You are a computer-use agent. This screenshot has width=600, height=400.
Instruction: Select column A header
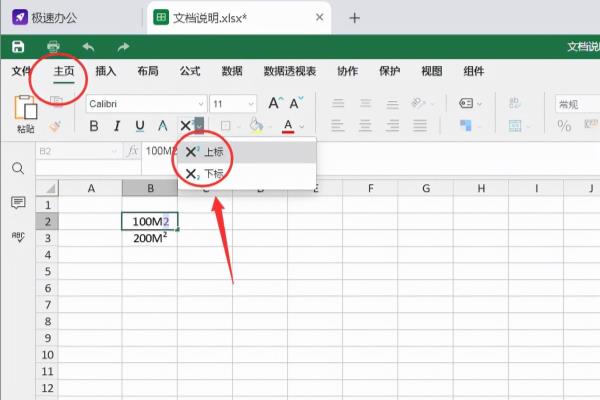[x=91, y=188]
